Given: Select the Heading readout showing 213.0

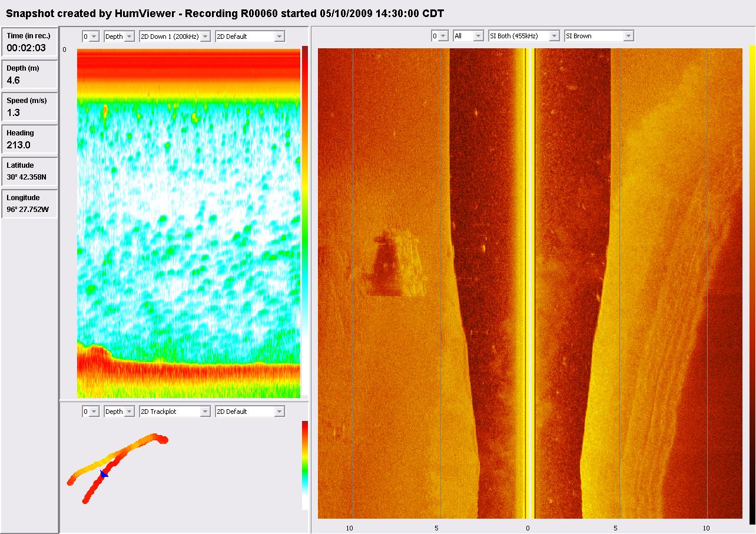Looking at the screenshot, I should (x=29, y=140).
